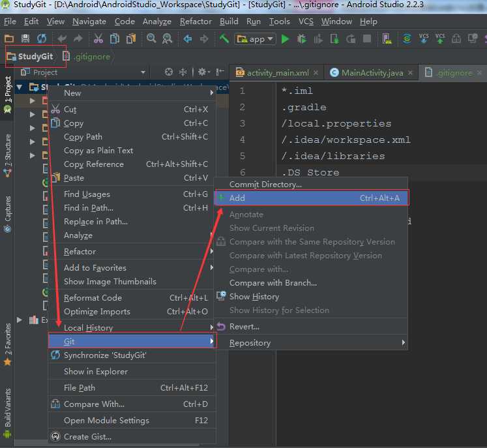Choose Compare with Branch option

(x=311, y=283)
